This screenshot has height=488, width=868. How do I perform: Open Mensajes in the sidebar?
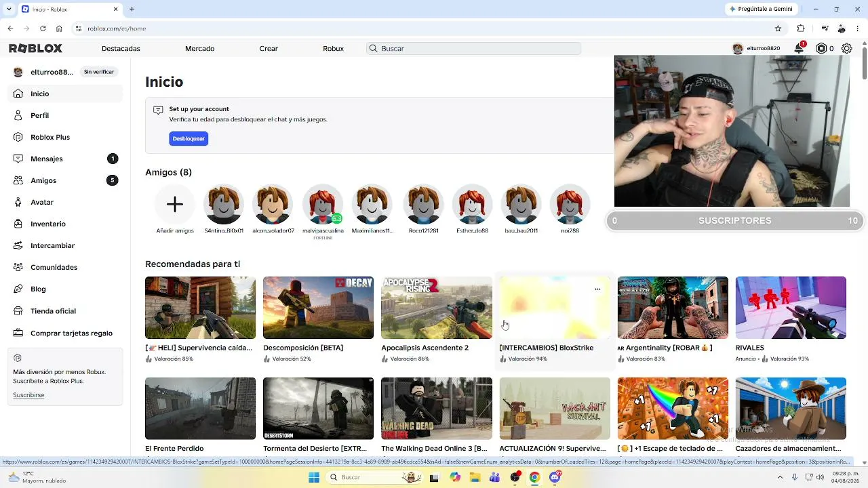(x=66, y=159)
